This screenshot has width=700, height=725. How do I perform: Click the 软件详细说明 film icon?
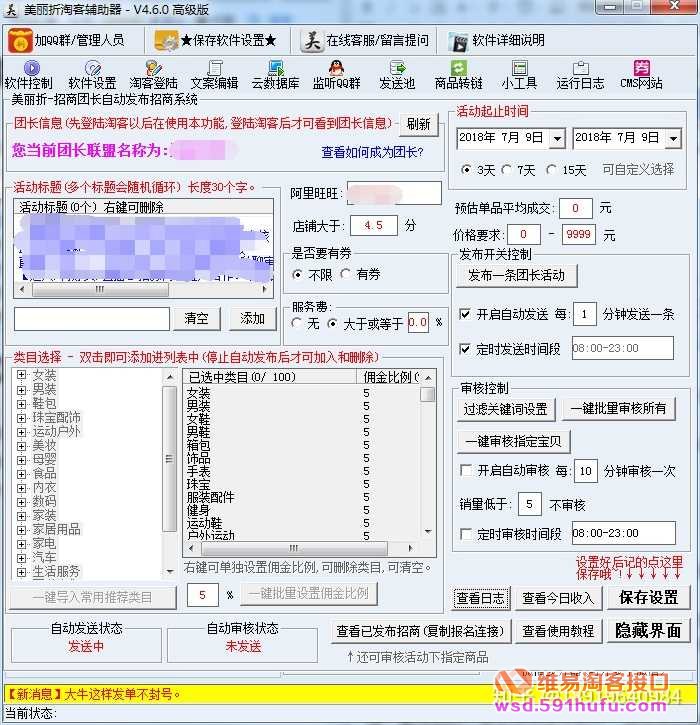[459, 42]
